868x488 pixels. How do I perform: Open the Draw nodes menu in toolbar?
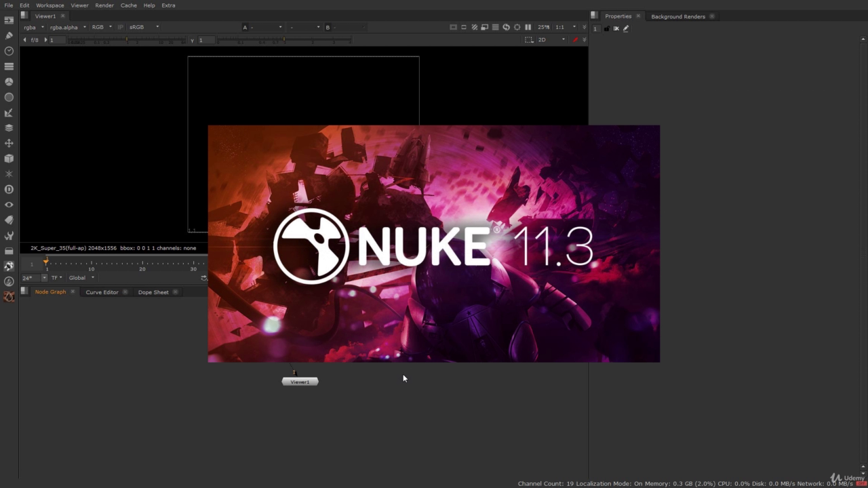tap(9, 35)
